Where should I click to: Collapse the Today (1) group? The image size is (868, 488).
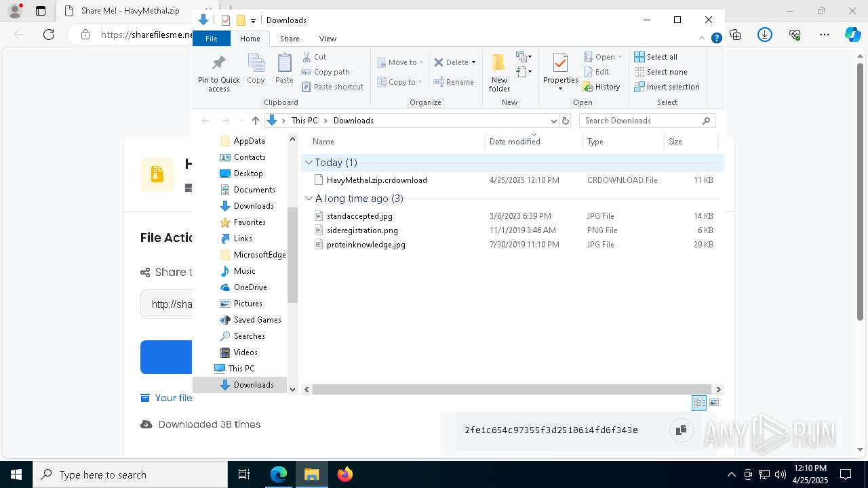point(309,163)
